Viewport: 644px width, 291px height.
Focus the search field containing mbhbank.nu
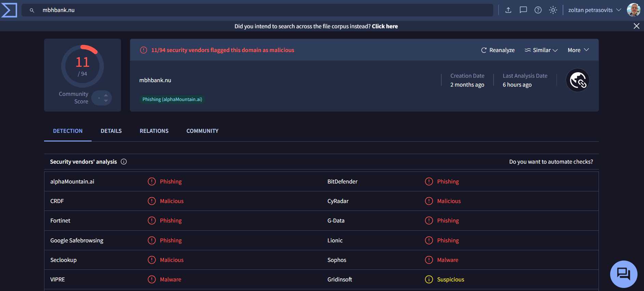point(257,10)
